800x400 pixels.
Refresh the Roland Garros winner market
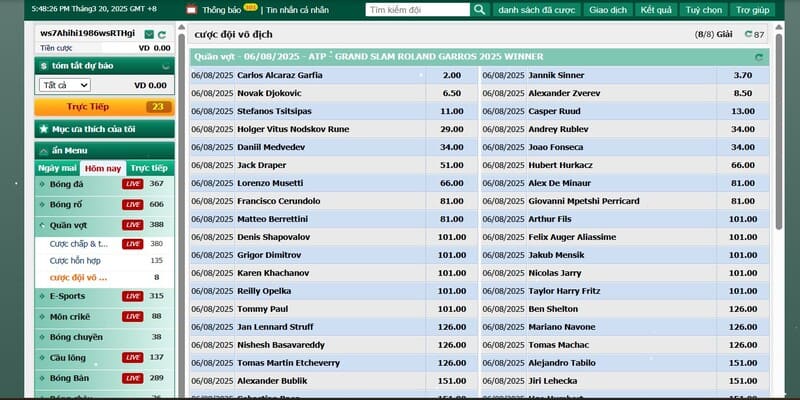click(x=759, y=57)
